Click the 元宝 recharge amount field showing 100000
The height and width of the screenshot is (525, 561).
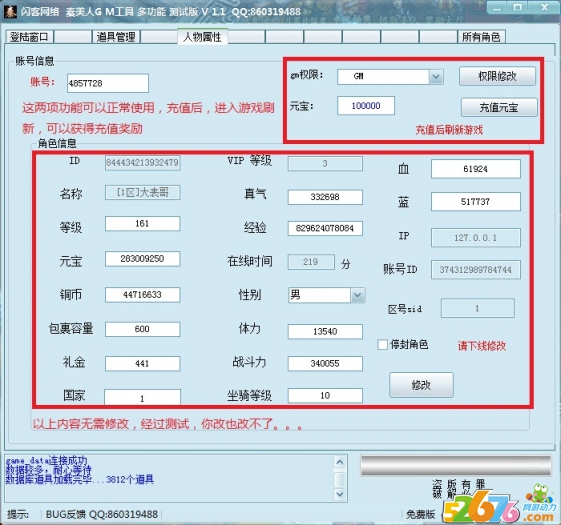(x=366, y=106)
